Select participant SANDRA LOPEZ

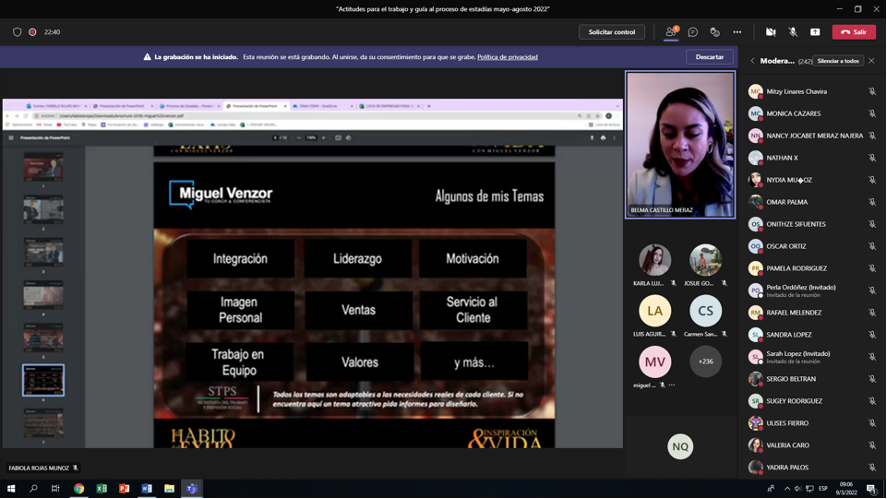tap(812, 334)
